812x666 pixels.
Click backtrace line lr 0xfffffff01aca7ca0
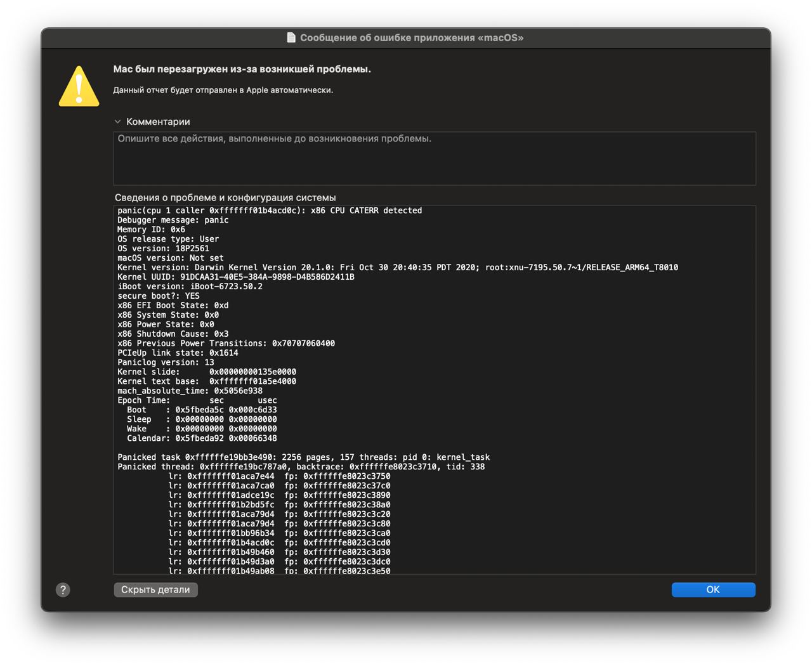click(280, 486)
